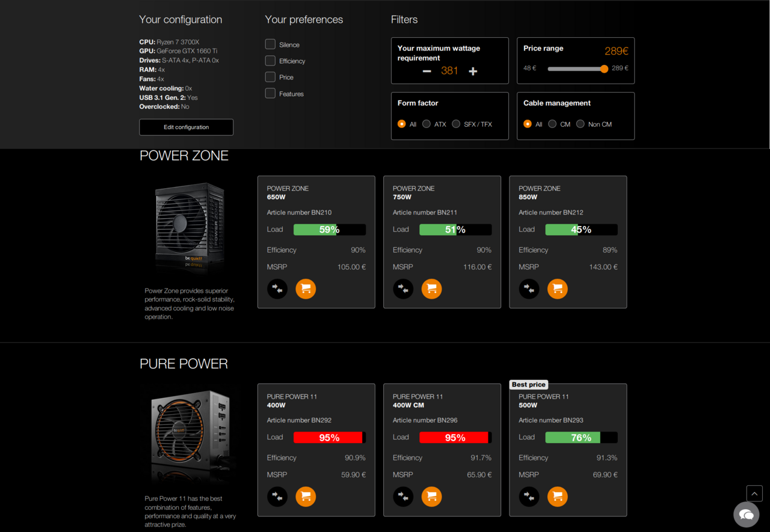Click the BN292 95% load bar
Viewport: 770px width, 532px height.
point(330,438)
